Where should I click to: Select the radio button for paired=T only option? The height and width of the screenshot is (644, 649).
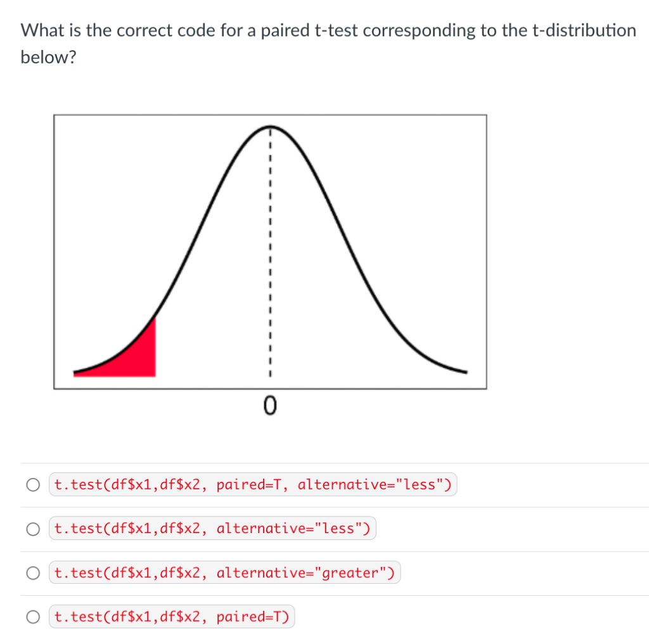point(32,616)
